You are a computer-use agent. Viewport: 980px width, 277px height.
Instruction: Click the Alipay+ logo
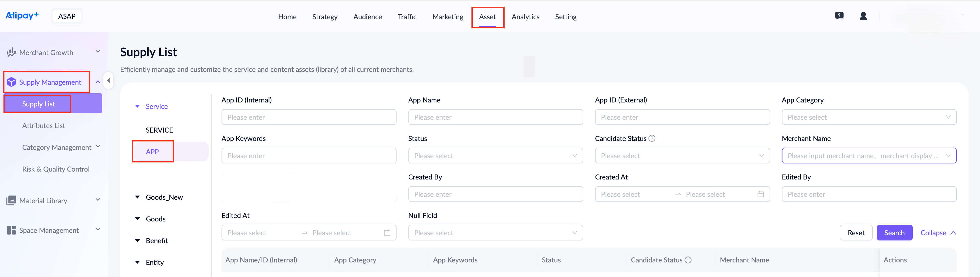pyautogui.click(x=22, y=16)
